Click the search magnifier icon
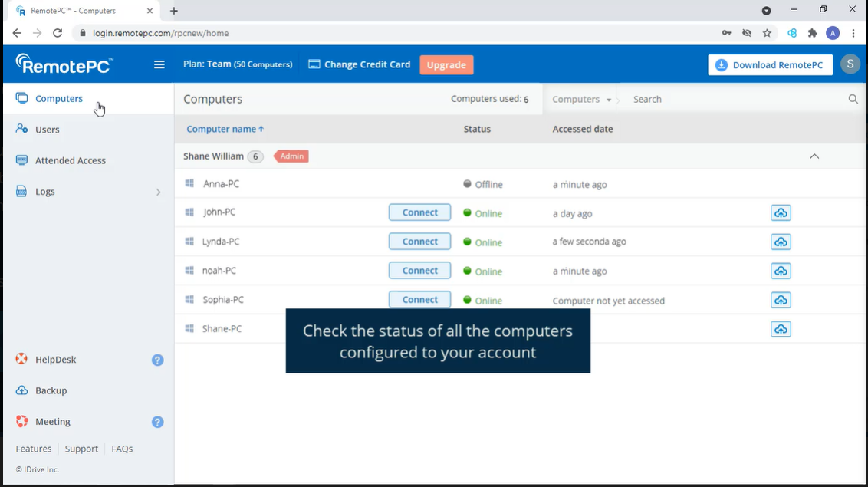868x487 pixels. click(x=853, y=99)
